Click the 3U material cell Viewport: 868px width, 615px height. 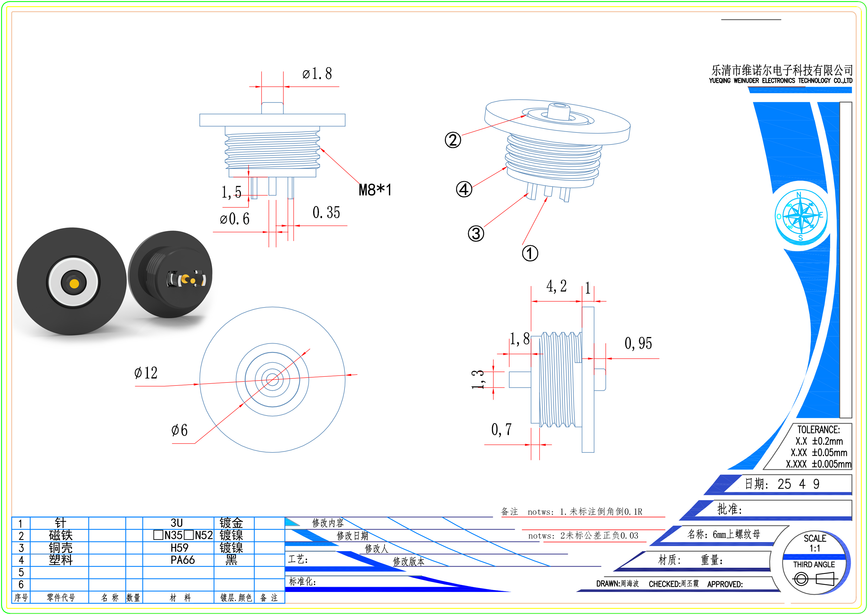(178, 523)
